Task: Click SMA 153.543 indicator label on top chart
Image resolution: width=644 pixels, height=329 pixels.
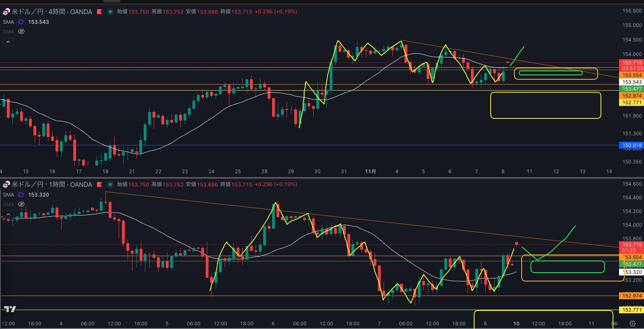Action: [x=8, y=22]
